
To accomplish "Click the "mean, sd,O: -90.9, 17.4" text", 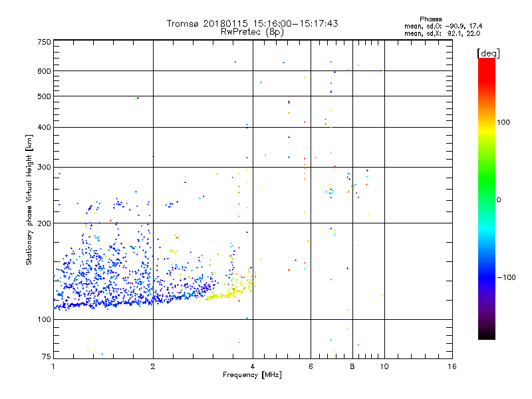I will click(443, 27).
